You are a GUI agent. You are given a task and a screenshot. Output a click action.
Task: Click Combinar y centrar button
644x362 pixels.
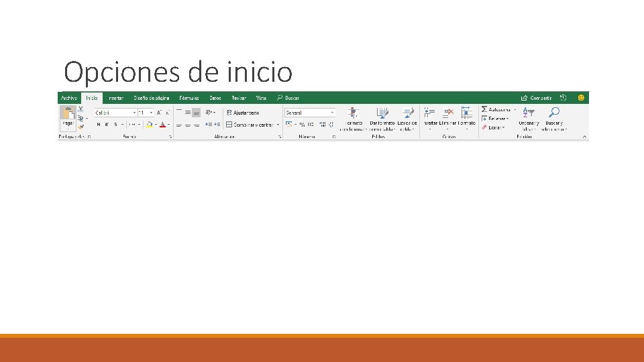(250, 125)
